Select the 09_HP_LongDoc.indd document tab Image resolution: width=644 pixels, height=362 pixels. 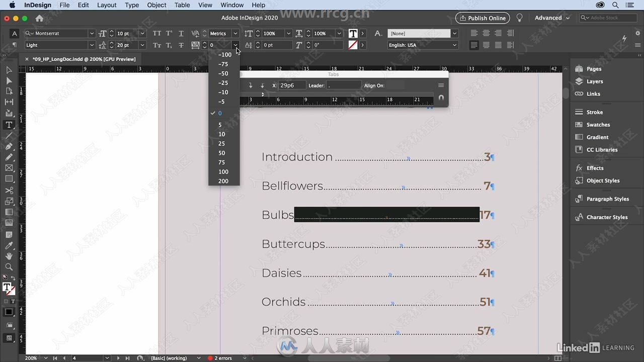[x=84, y=59]
